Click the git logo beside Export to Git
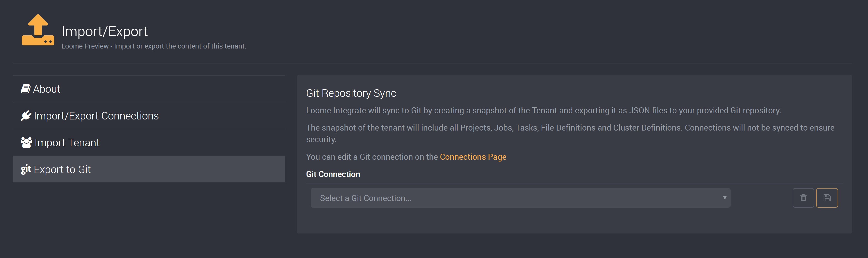This screenshot has height=258, width=868. (26, 169)
